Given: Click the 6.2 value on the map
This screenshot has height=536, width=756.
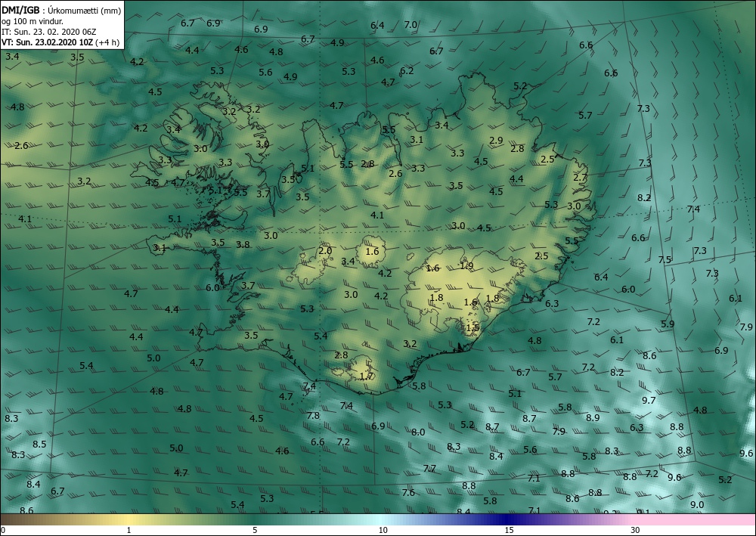Looking at the screenshot, I should 407,70.
